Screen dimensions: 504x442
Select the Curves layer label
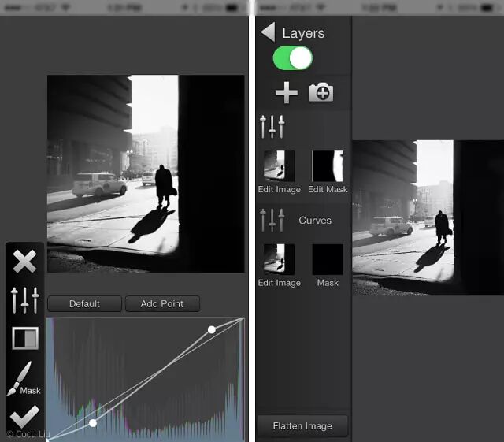315,221
